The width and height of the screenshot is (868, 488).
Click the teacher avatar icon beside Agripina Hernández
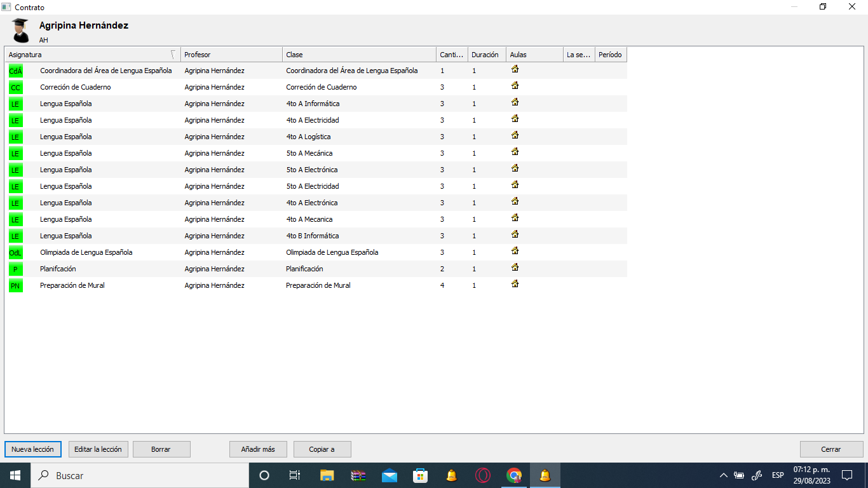pyautogui.click(x=20, y=30)
